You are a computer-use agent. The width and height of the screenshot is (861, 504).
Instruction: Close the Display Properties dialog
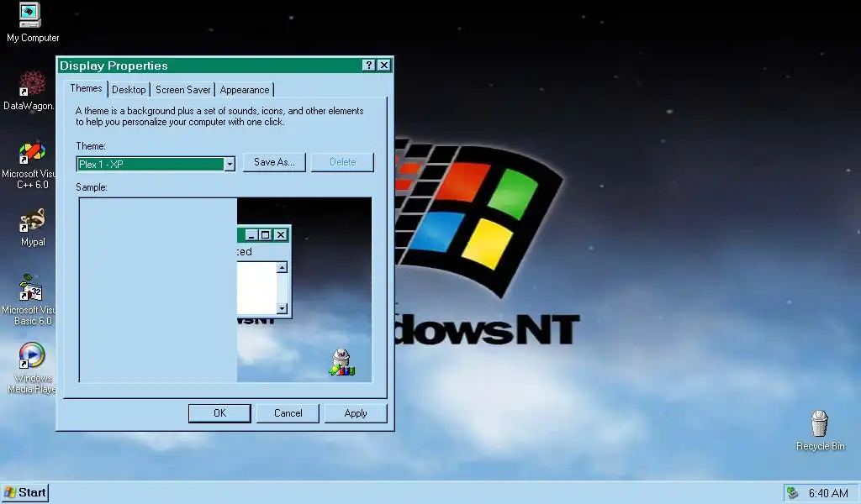pyautogui.click(x=384, y=66)
